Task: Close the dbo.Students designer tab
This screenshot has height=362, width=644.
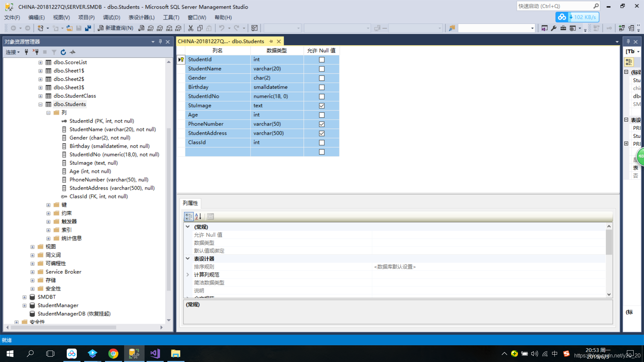Action: point(279,41)
